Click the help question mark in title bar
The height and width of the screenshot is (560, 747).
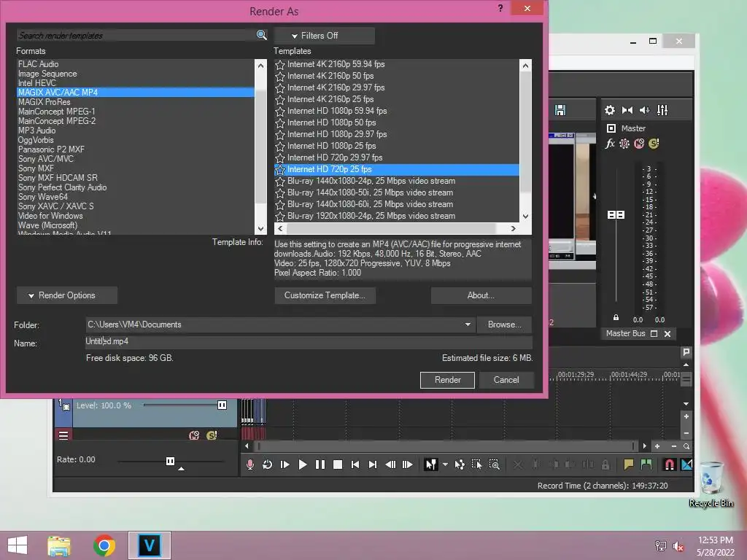coord(500,8)
